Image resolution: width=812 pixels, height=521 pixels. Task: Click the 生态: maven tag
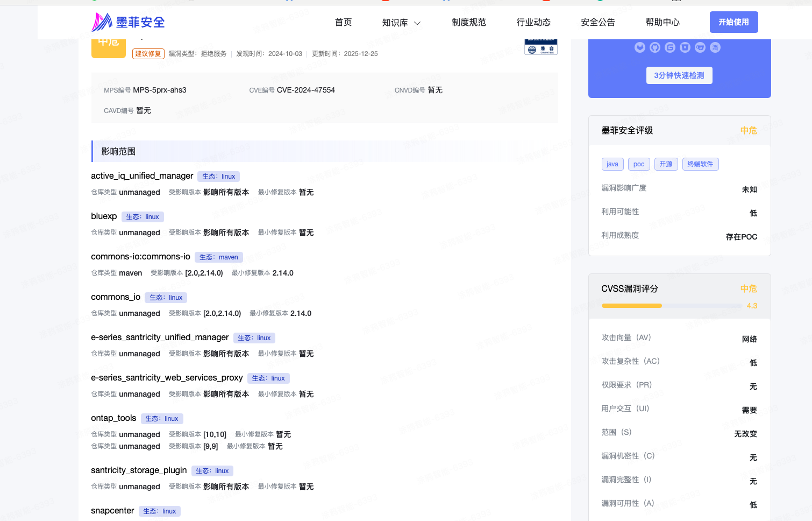[219, 257]
